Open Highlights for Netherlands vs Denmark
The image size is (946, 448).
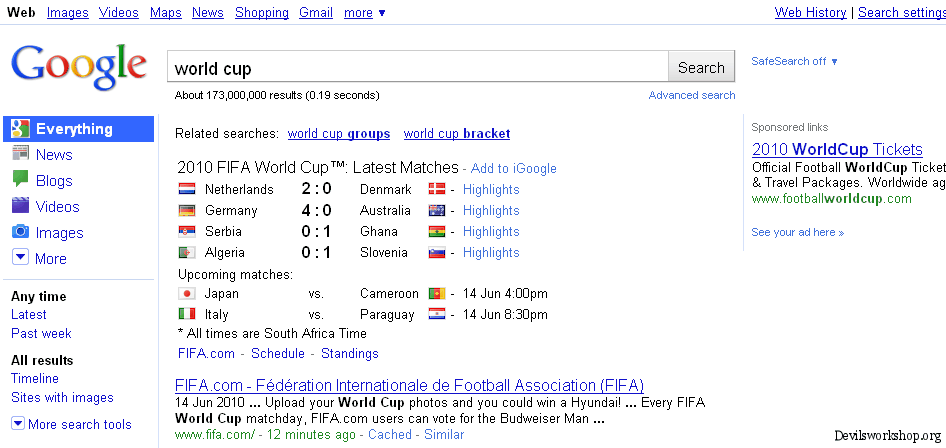coord(491,189)
